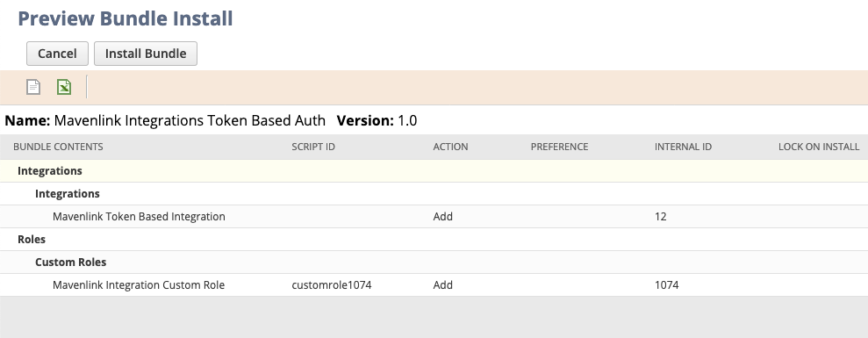Click the Cancel button
868x338 pixels.
click(57, 54)
